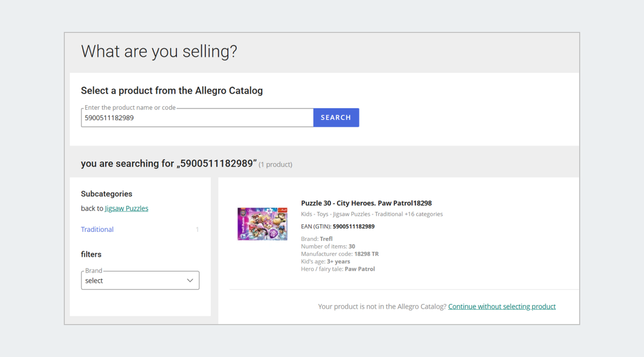Follow the Jigsaw Puzzles back link
This screenshot has width=644, height=357.
pyautogui.click(x=127, y=208)
